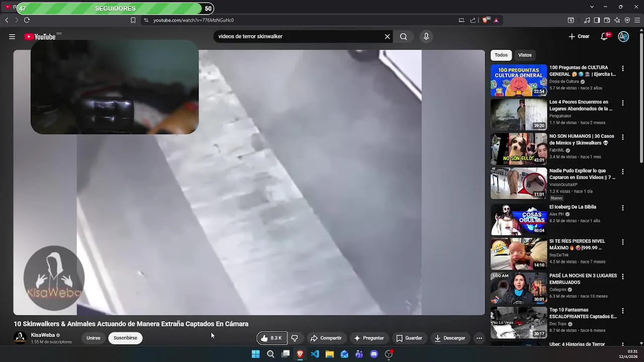Click the Unirse button
The width and height of the screenshot is (644, 362).
(x=94, y=338)
